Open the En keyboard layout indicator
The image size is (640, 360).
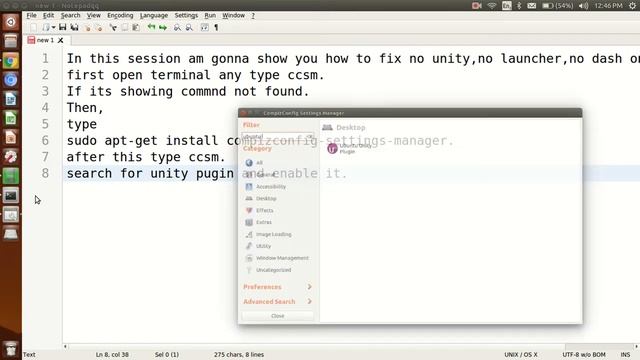pyautogui.click(x=507, y=5)
